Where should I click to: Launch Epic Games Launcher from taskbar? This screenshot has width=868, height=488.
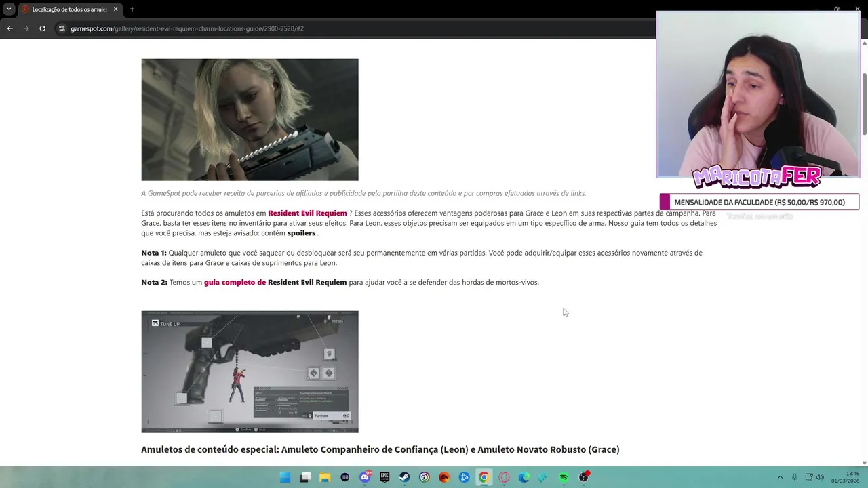[384, 477]
